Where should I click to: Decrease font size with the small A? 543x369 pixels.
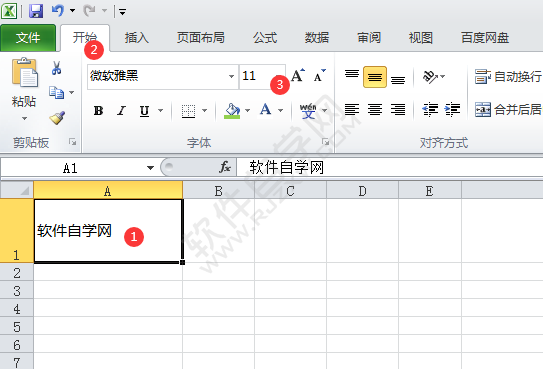(320, 75)
